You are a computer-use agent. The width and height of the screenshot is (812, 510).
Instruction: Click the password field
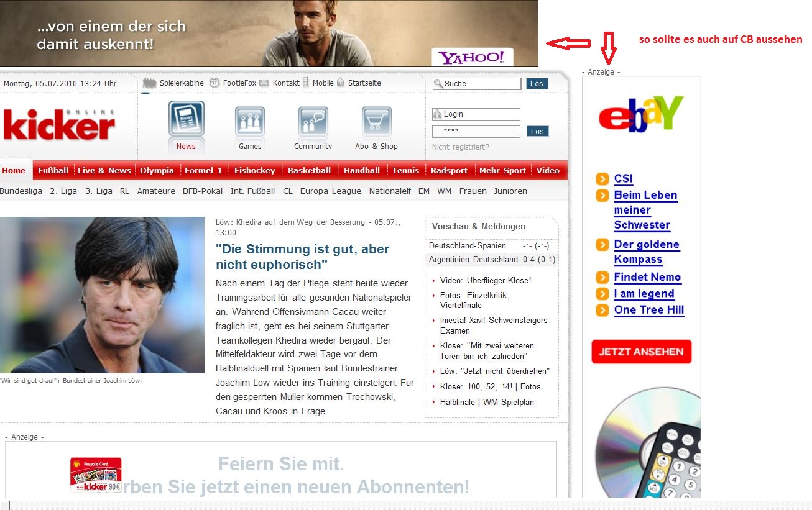(476, 132)
